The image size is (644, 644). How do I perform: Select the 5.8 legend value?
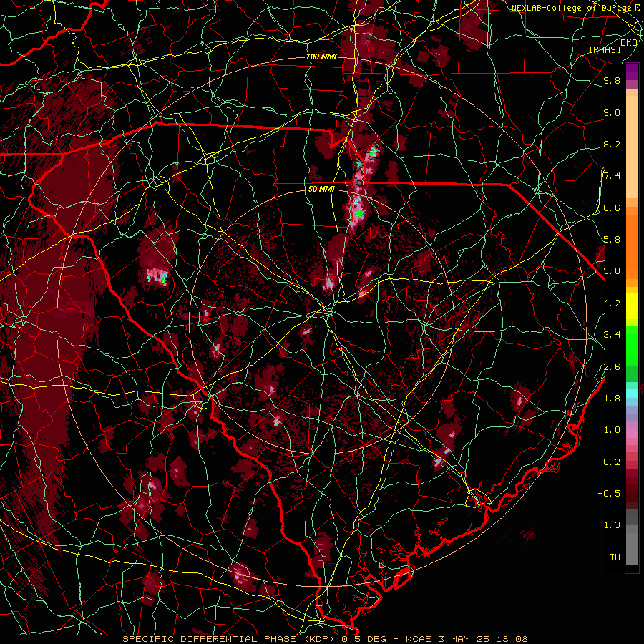[612, 240]
